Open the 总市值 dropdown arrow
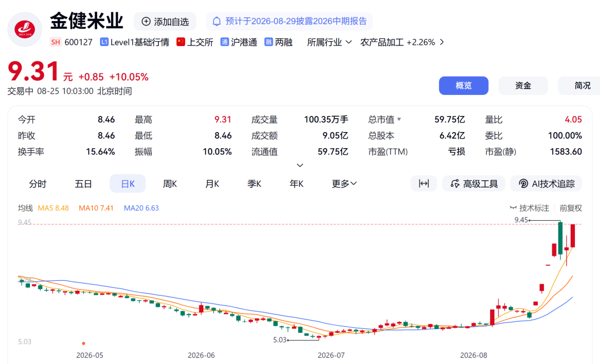 tap(399, 119)
